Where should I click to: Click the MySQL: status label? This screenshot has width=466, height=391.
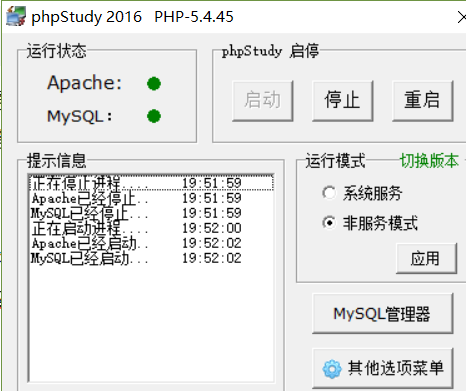click(x=80, y=116)
